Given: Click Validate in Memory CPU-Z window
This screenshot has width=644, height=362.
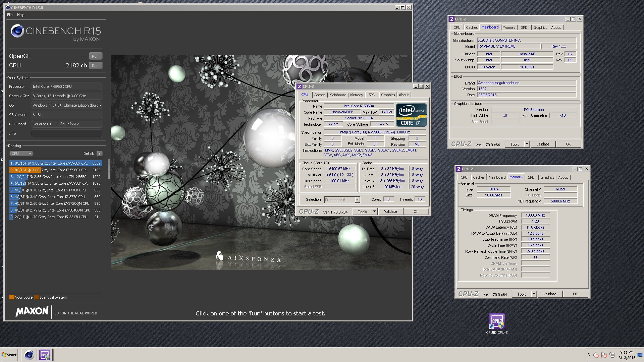Looking at the screenshot, I should (x=550, y=294).
